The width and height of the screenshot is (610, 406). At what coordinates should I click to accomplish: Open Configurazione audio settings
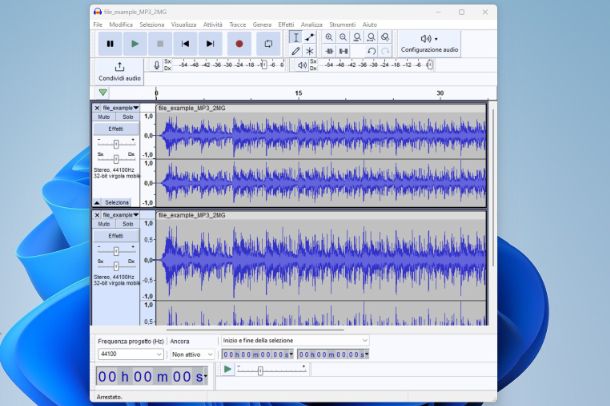tap(429, 44)
